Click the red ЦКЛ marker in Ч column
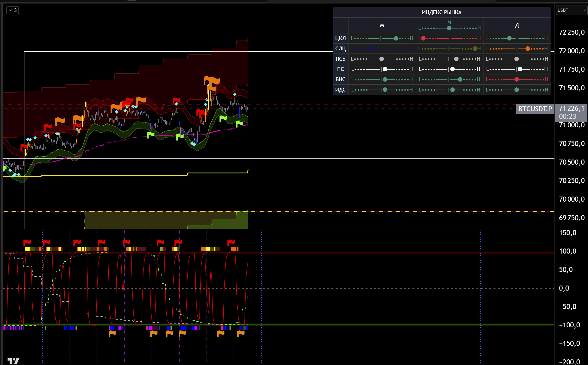The width and height of the screenshot is (588, 365). (423, 38)
